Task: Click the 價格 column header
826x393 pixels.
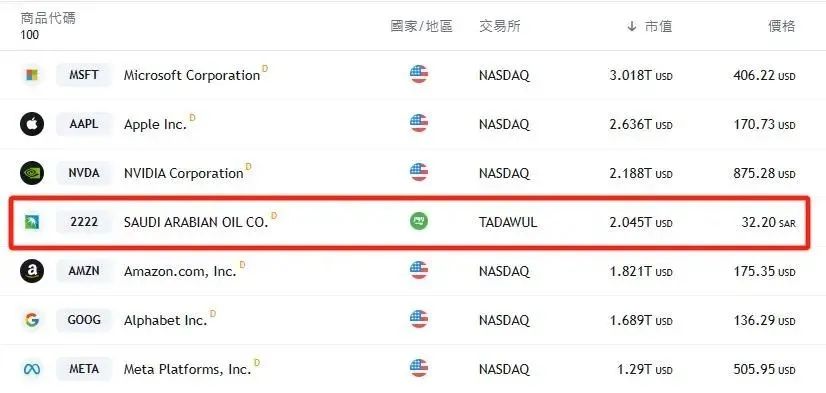Action: tap(781, 26)
